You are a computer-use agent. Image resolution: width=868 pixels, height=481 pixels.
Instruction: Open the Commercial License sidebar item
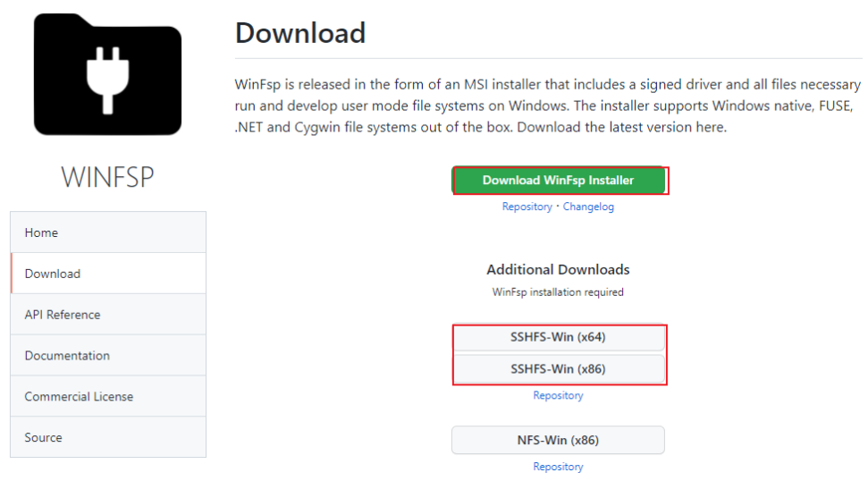(108, 396)
